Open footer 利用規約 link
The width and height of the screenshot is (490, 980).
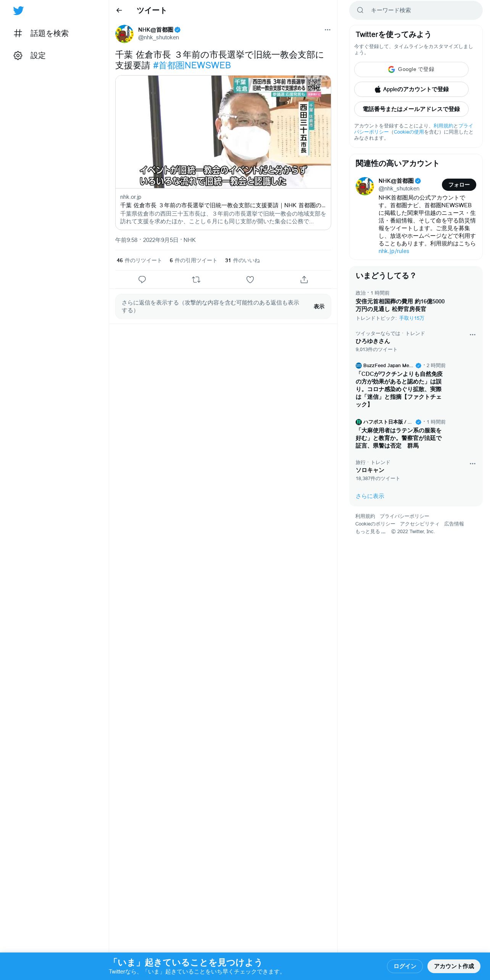coord(365,516)
